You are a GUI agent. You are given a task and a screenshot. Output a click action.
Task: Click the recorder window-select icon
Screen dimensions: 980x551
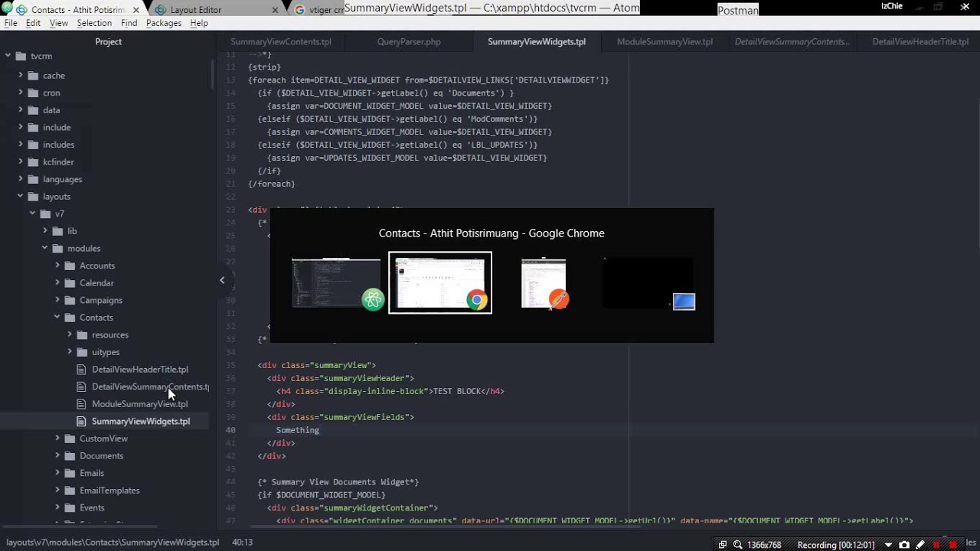pyautogui.click(x=722, y=545)
